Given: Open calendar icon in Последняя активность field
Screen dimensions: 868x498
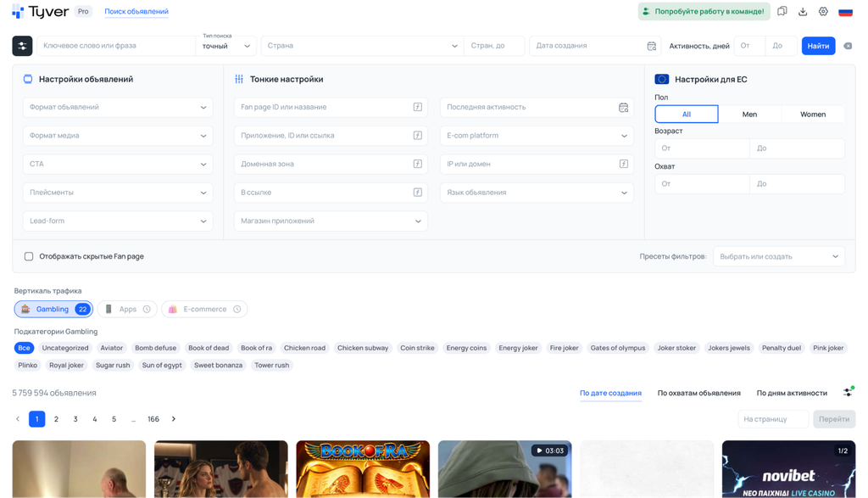Looking at the screenshot, I should [623, 108].
